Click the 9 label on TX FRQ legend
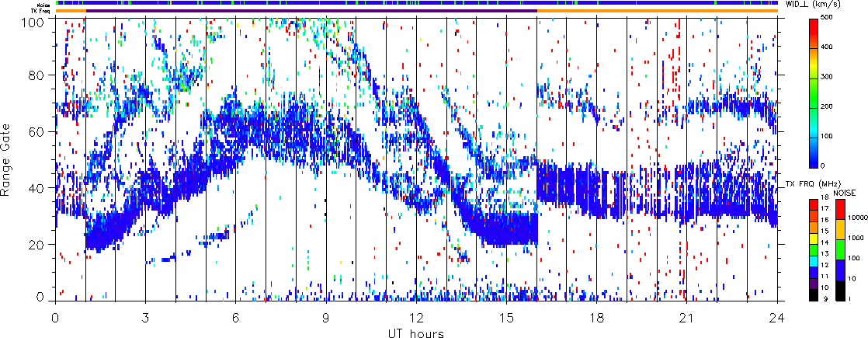This screenshot has width=868, height=338. coord(826,298)
